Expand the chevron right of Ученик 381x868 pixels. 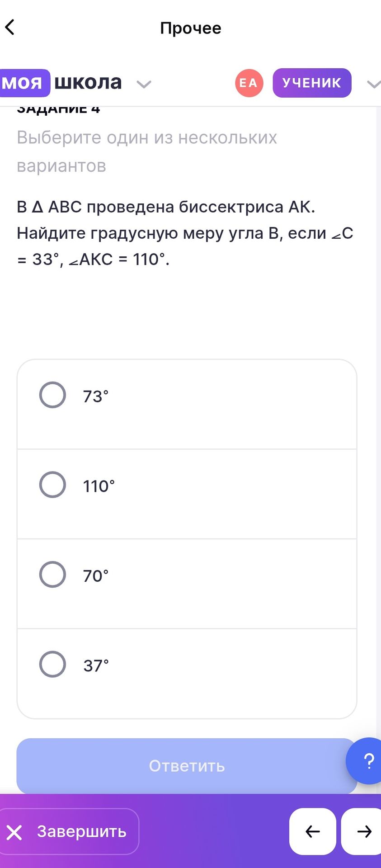coord(373,84)
